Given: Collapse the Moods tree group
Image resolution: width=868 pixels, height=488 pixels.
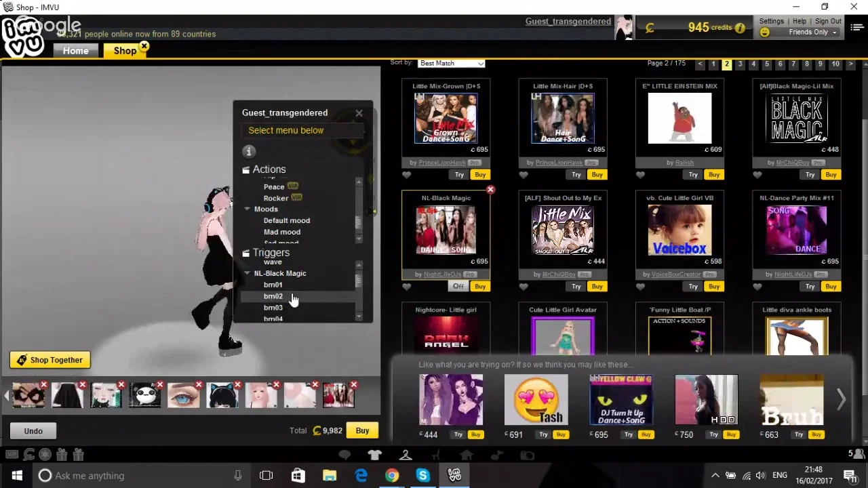Looking at the screenshot, I should tap(248, 209).
